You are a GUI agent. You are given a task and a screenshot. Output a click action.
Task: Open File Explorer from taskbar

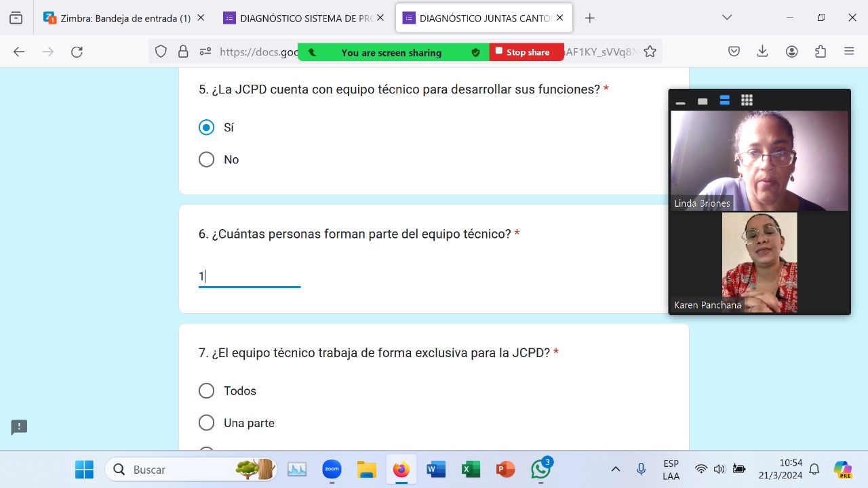coord(367,469)
